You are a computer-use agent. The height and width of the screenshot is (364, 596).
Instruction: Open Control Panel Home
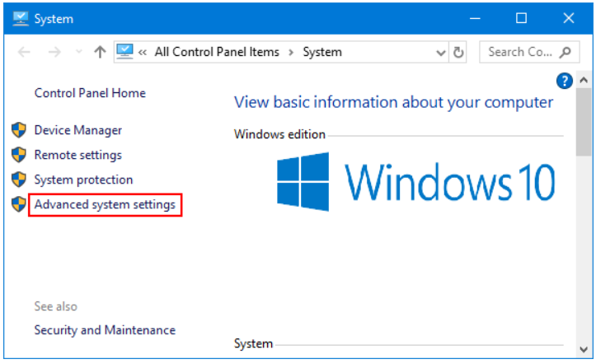tap(90, 93)
